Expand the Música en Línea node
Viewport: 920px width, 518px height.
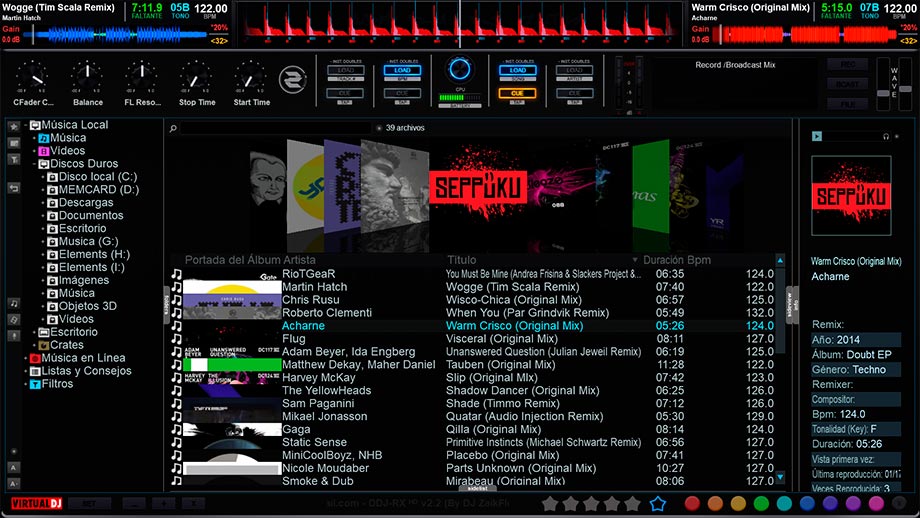coord(25,358)
